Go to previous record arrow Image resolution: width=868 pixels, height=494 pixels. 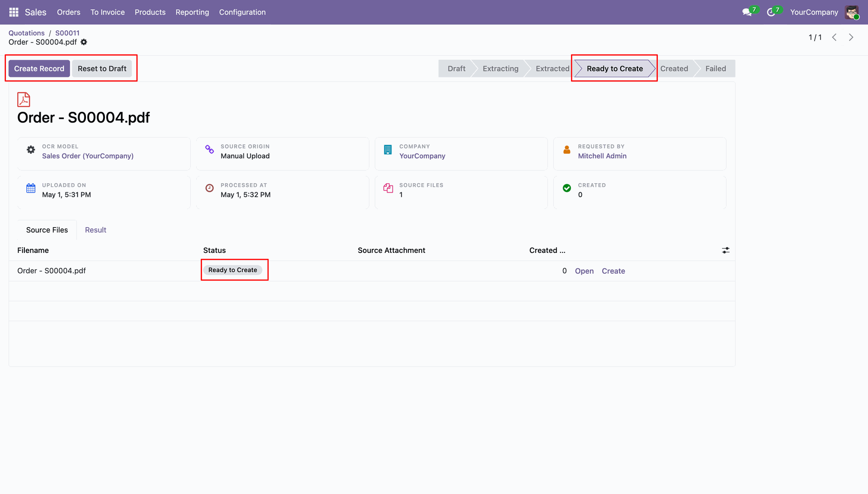tap(835, 38)
